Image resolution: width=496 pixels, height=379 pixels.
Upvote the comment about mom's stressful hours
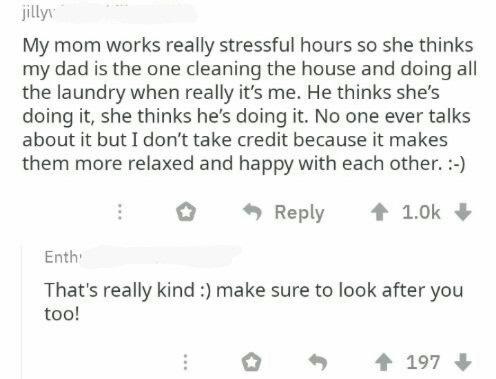click(379, 212)
